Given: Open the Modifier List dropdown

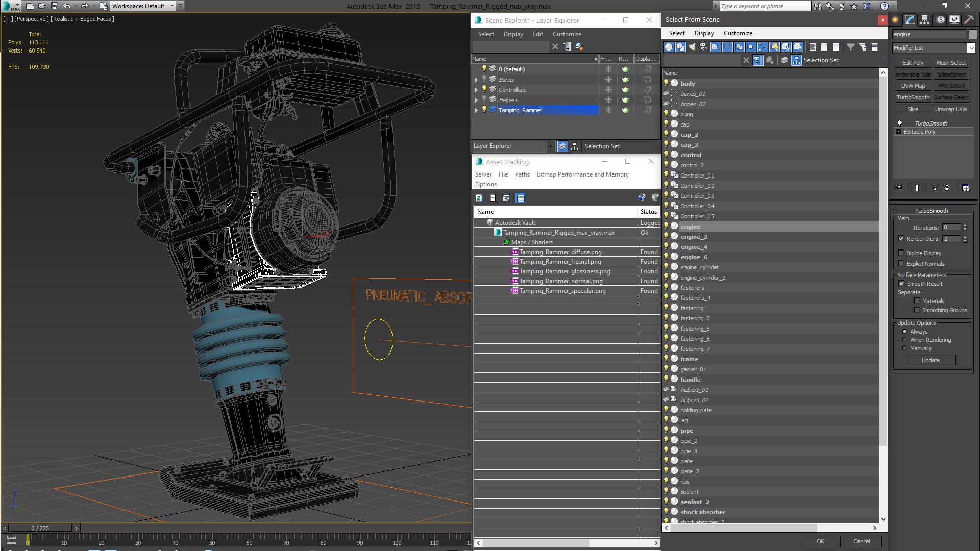Looking at the screenshot, I should [x=970, y=48].
